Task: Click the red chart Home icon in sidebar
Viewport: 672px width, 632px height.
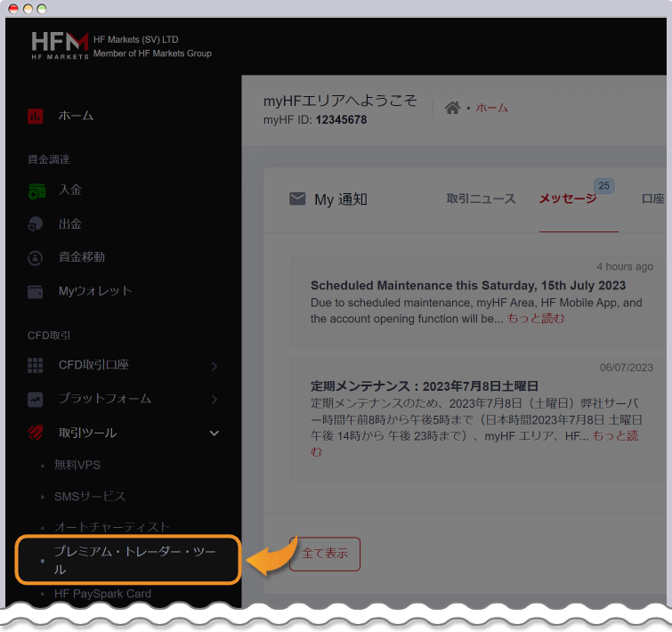Action: pyautogui.click(x=35, y=116)
